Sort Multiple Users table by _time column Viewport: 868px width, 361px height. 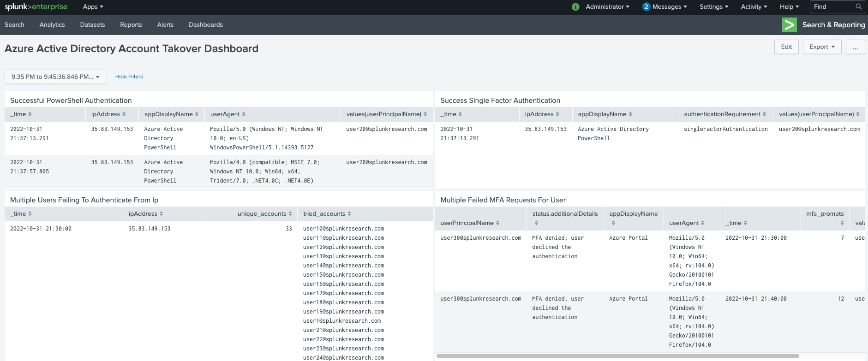(21, 214)
